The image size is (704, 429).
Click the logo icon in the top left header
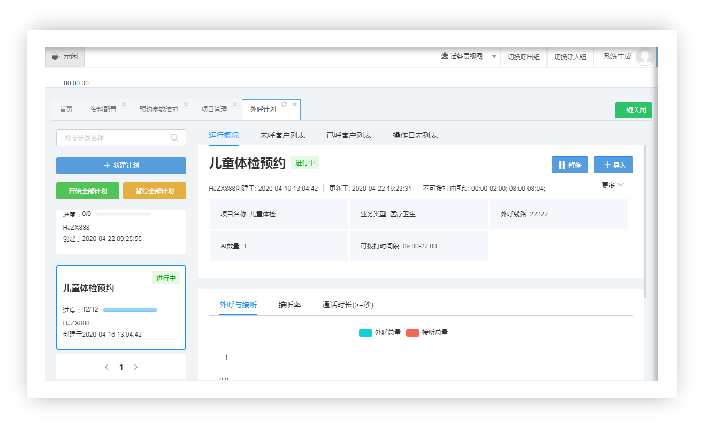(55, 57)
